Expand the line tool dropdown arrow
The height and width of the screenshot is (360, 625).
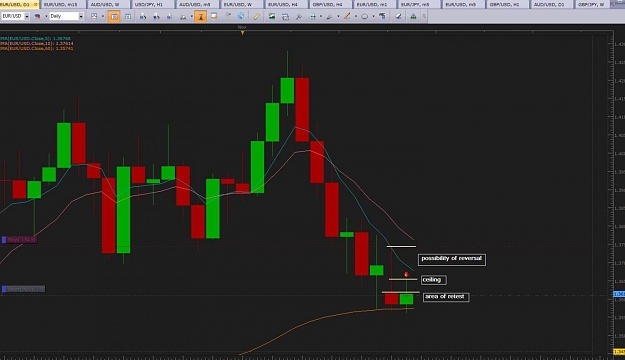[x=356, y=16]
